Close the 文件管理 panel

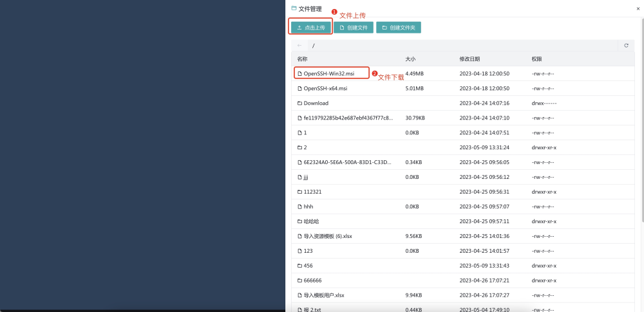coord(638,8)
